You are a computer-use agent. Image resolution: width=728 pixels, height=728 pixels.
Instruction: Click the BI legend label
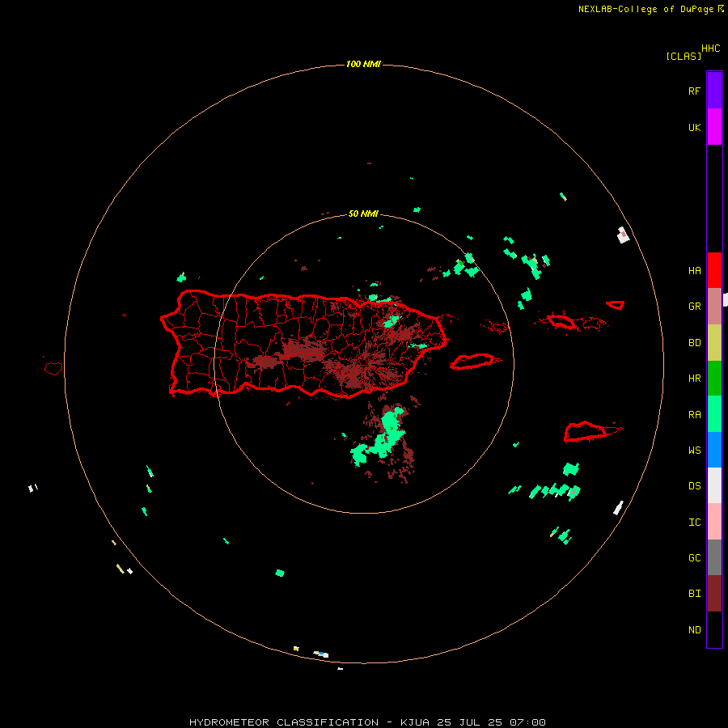click(x=694, y=594)
